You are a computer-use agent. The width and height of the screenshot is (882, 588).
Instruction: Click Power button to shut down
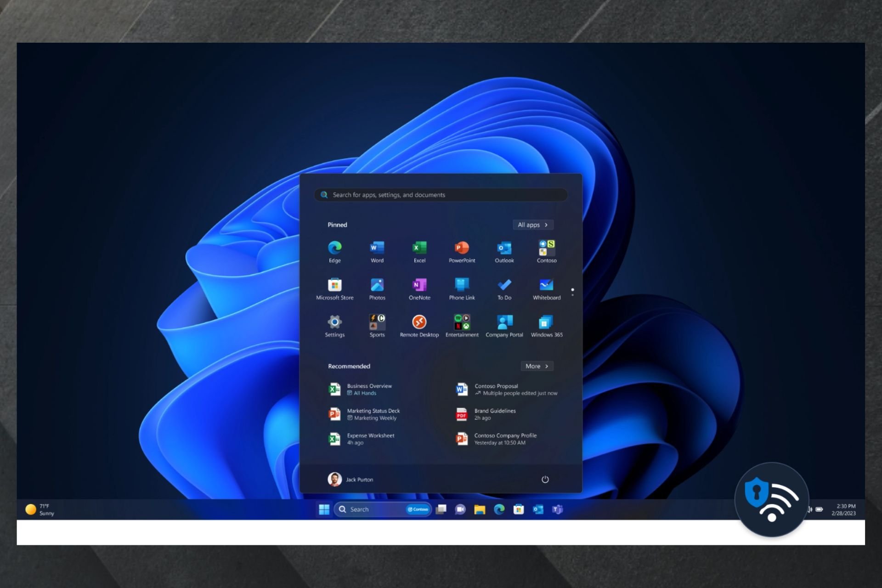point(545,479)
